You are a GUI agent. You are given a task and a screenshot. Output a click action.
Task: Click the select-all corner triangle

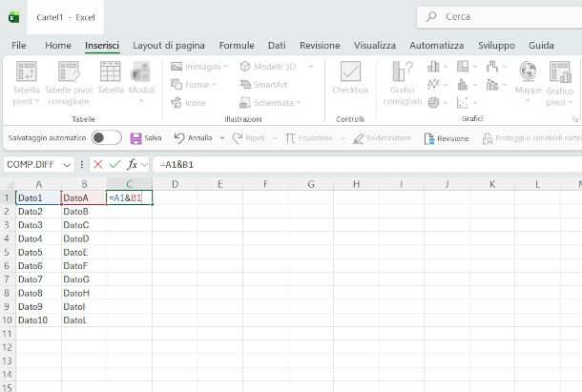pyautogui.click(x=9, y=184)
